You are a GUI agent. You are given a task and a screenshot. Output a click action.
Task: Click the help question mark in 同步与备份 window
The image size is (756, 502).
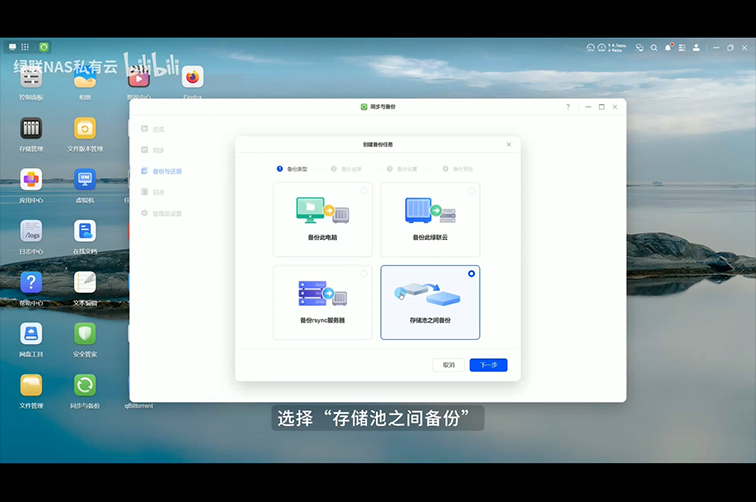click(568, 107)
